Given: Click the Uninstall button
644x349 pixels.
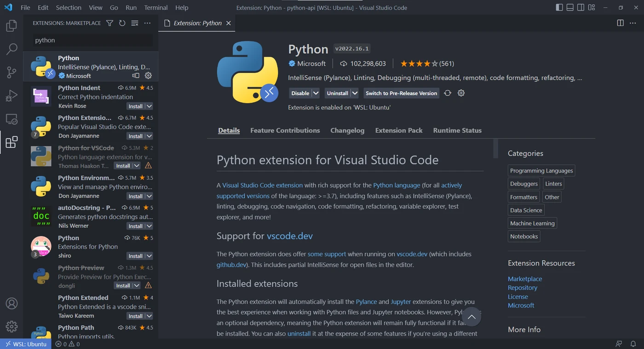Looking at the screenshot, I should (x=337, y=93).
